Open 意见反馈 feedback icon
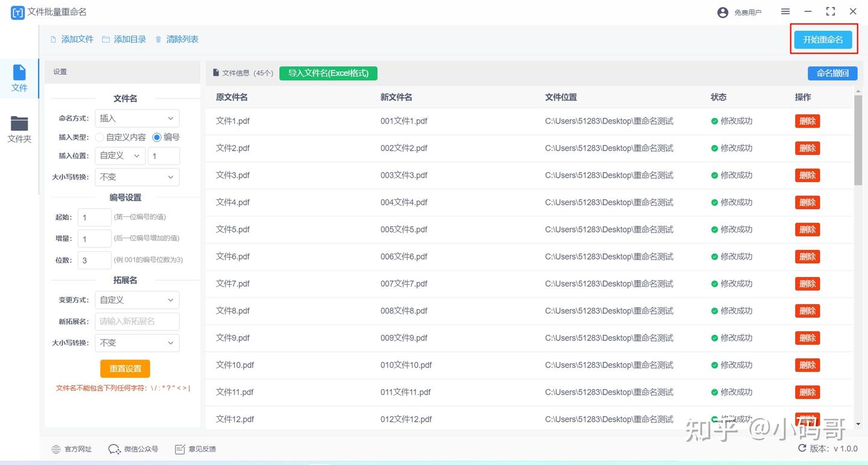 [180, 449]
